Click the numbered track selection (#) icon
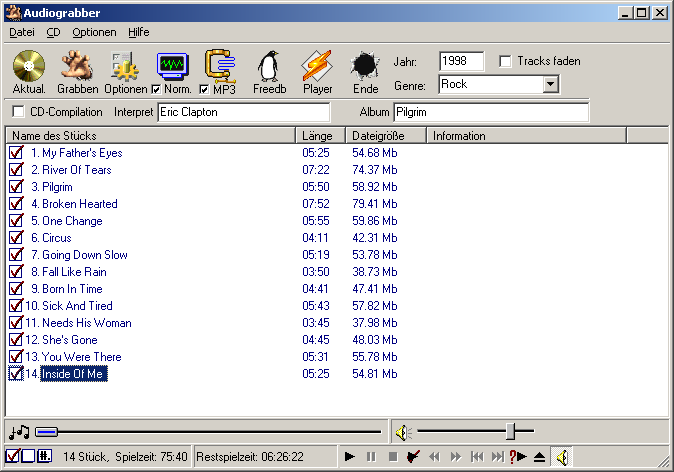Viewport: 674px width, 472px height. [44, 456]
